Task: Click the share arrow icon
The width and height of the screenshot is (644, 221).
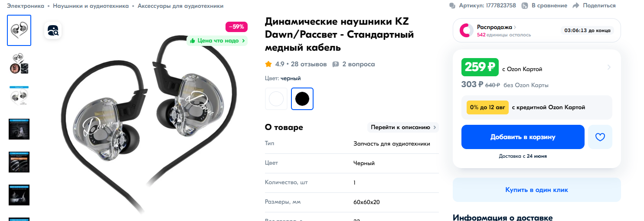Action: 576,6
